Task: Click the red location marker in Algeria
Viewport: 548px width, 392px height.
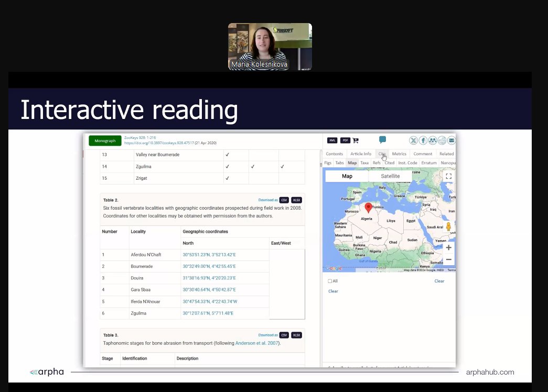Action: coord(368,208)
